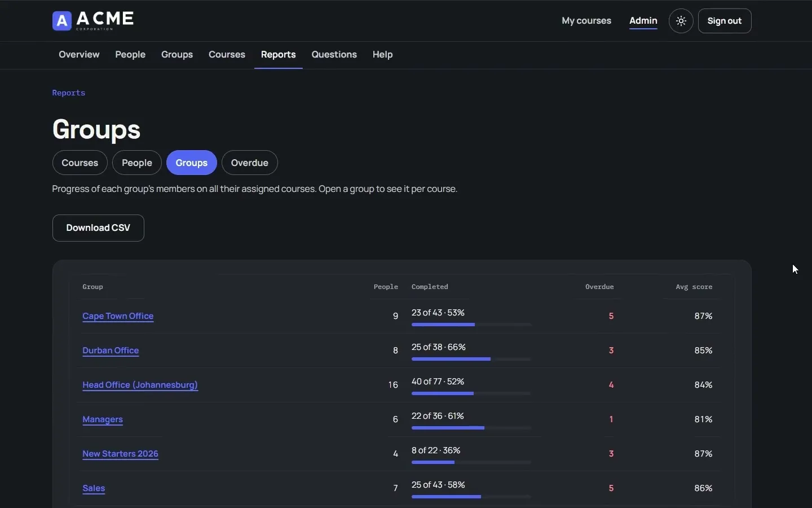Open the Durban Office group

(111, 351)
